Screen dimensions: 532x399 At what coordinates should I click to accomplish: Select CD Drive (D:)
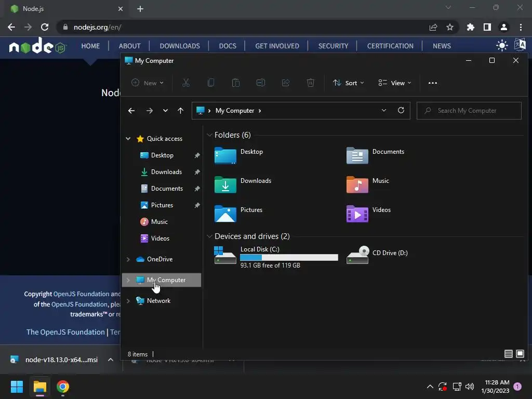[377, 255]
